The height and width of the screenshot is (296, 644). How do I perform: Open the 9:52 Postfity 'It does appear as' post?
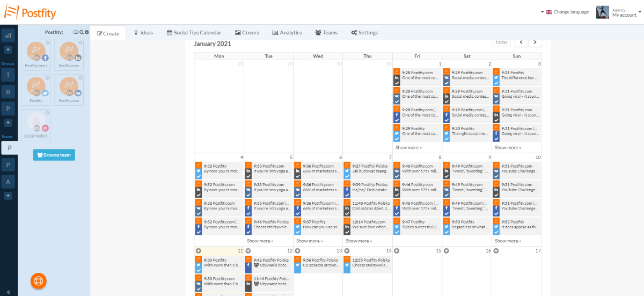click(x=516, y=227)
